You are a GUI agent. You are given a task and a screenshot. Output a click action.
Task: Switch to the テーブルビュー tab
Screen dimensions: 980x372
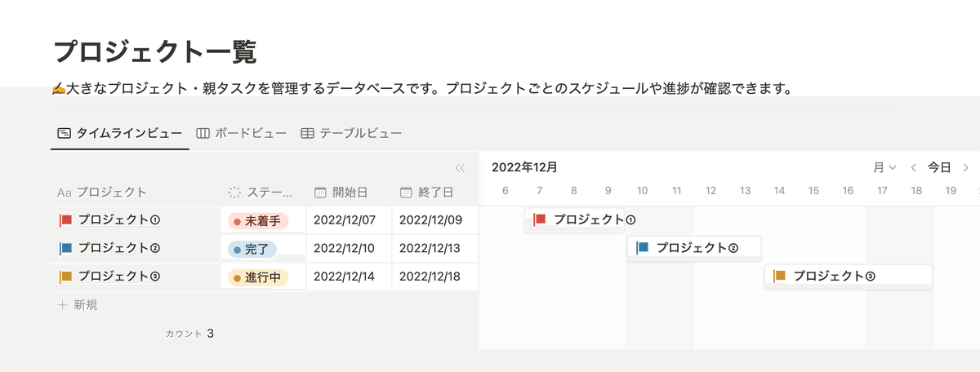click(351, 133)
